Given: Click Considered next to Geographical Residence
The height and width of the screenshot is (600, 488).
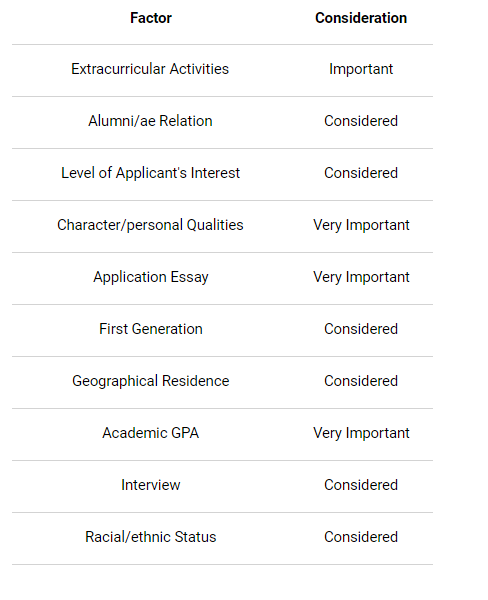Looking at the screenshot, I should pyautogui.click(x=361, y=381).
